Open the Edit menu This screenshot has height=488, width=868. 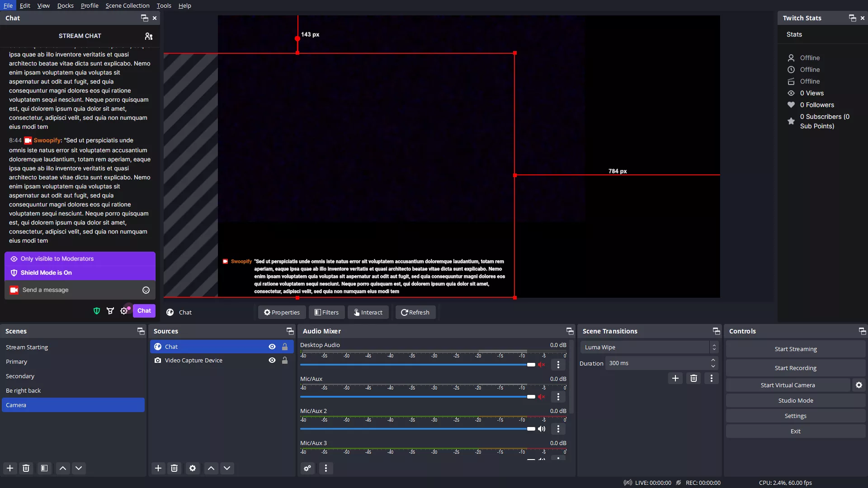pos(25,5)
